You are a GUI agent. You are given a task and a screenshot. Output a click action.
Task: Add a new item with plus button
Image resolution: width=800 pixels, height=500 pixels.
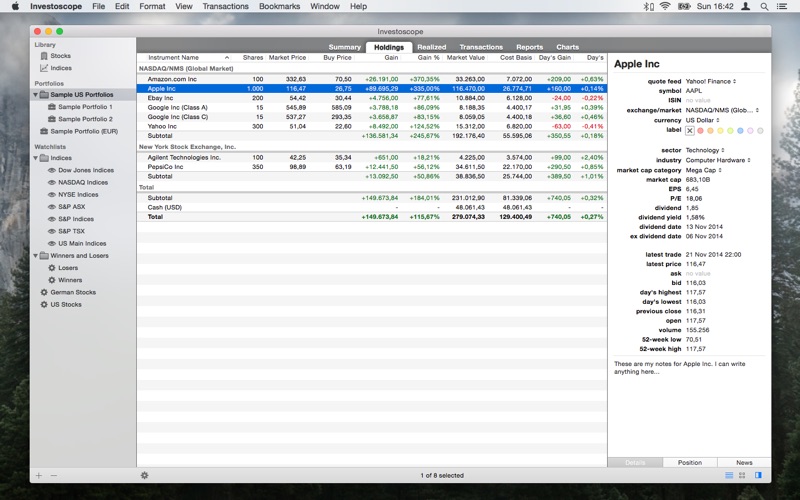[39, 476]
